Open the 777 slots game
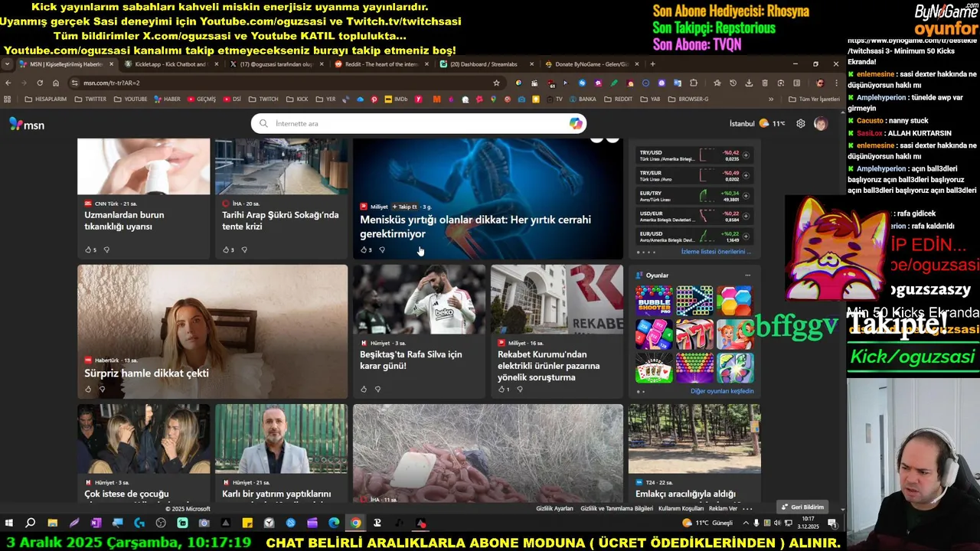Image resolution: width=980 pixels, height=551 pixels. pyautogui.click(x=694, y=334)
